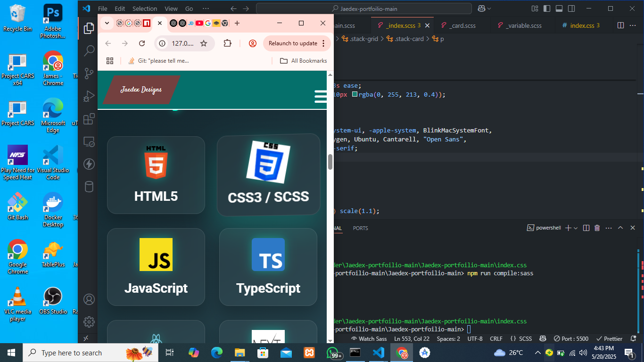
Task: Open the Chrome profile avatar
Action: [x=253, y=43]
